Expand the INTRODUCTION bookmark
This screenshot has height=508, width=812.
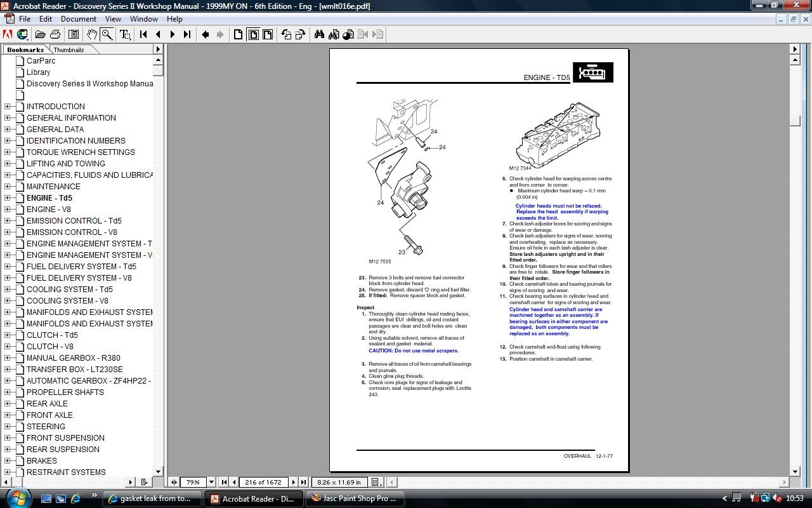(8, 106)
